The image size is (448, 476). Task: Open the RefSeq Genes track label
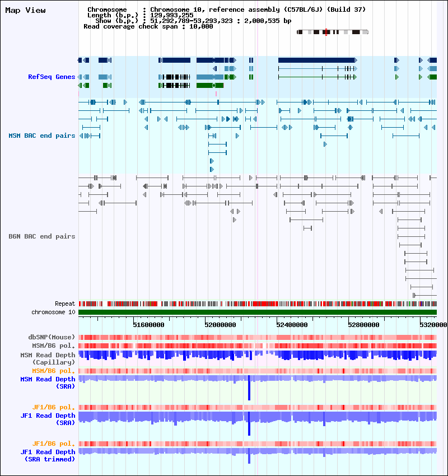[x=52, y=77]
